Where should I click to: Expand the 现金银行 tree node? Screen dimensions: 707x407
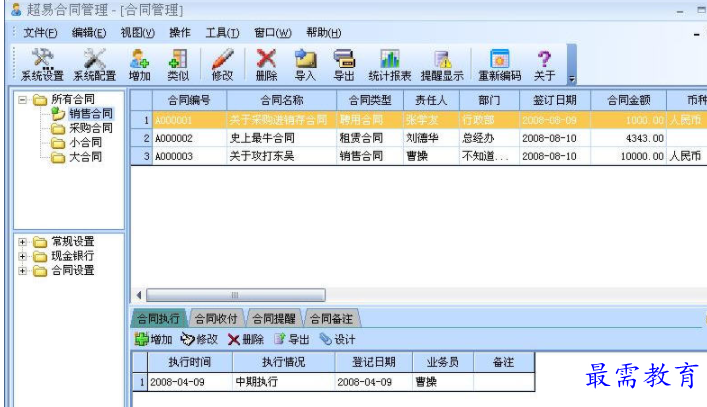[22, 256]
